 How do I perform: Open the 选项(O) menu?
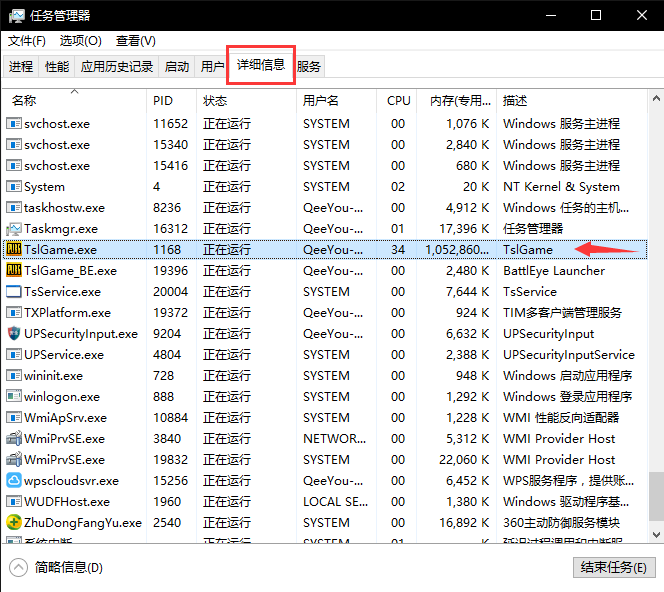[80, 41]
